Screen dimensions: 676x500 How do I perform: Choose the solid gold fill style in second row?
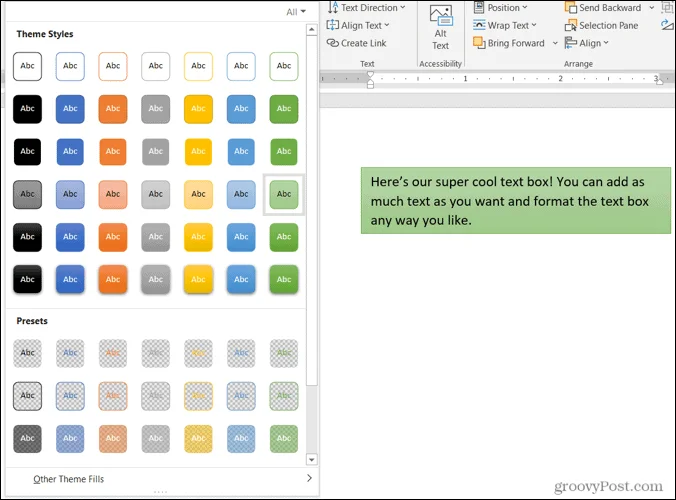tap(198, 109)
